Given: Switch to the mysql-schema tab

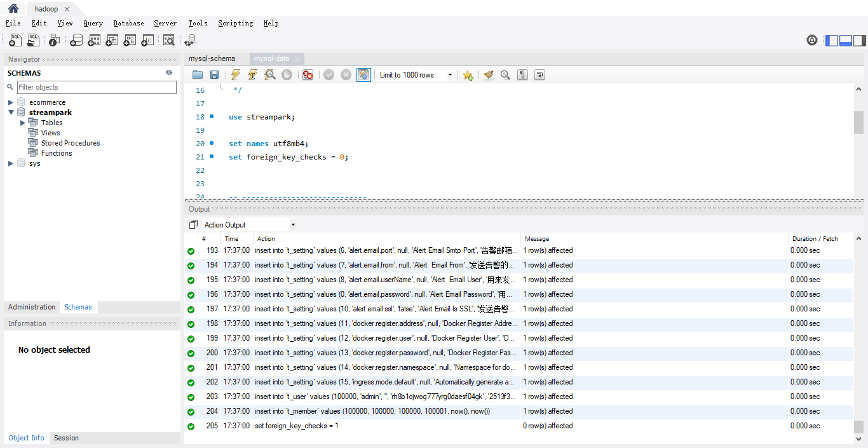Looking at the screenshot, I should 212,58.
